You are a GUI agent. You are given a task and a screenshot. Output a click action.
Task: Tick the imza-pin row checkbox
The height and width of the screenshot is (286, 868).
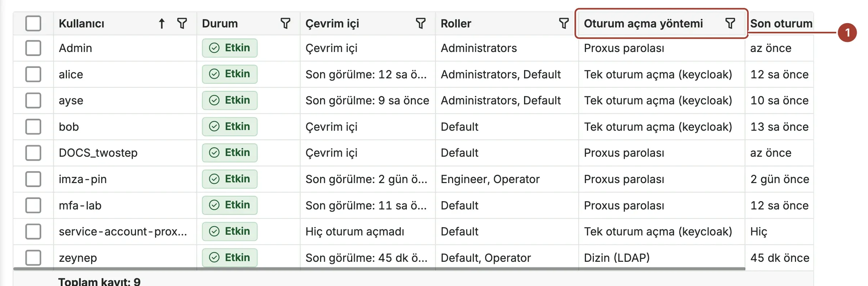click(x=33, y=179)
